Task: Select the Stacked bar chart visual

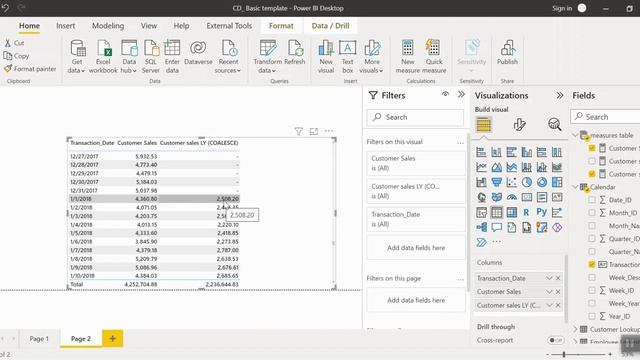Action: 481,152
